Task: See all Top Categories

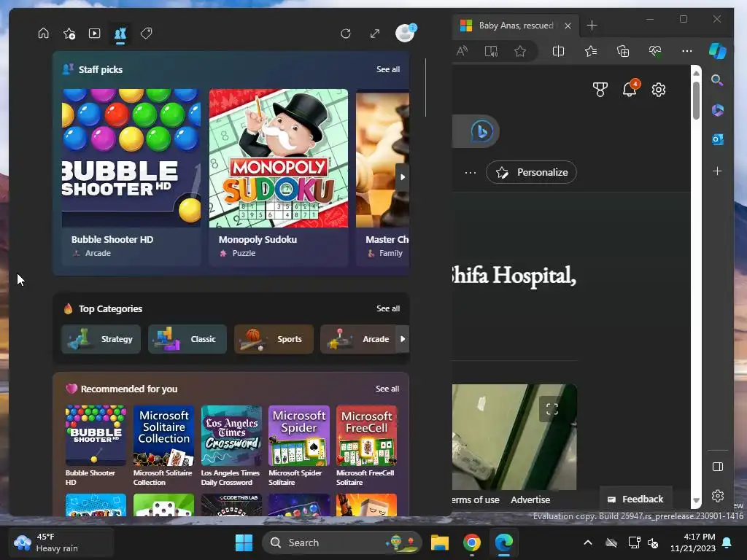Action: pos(388,308)
